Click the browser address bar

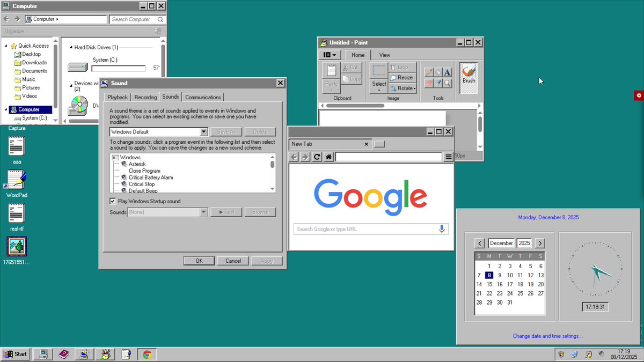click(x=389, y=157)
